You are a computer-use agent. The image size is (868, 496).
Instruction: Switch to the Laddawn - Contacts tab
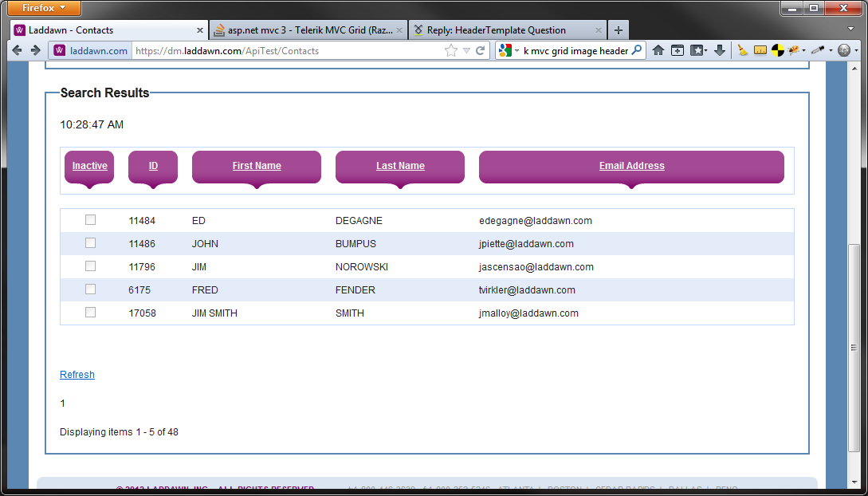pos(110,30)
